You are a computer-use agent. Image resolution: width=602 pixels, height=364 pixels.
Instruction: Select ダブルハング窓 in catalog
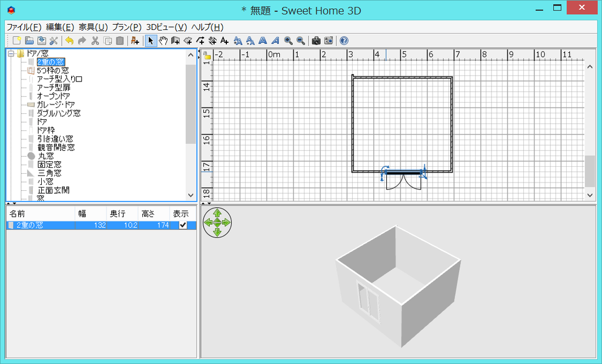pyautogui.click(x=59, y=113)
